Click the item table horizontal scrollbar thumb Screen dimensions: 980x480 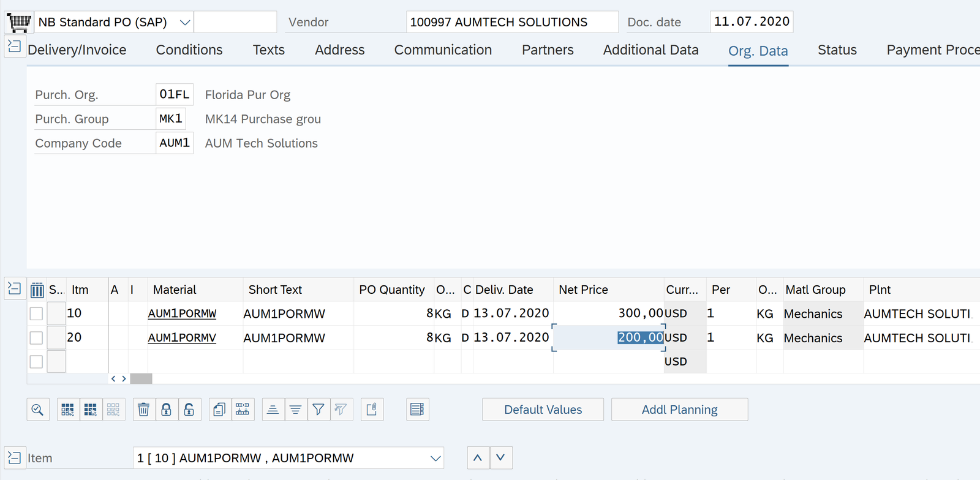coord(141,379)
